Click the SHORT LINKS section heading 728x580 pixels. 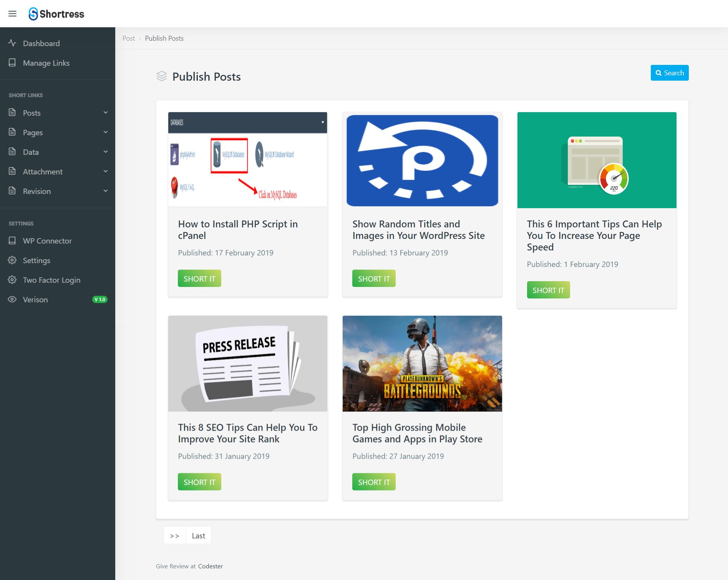point(26,95)
